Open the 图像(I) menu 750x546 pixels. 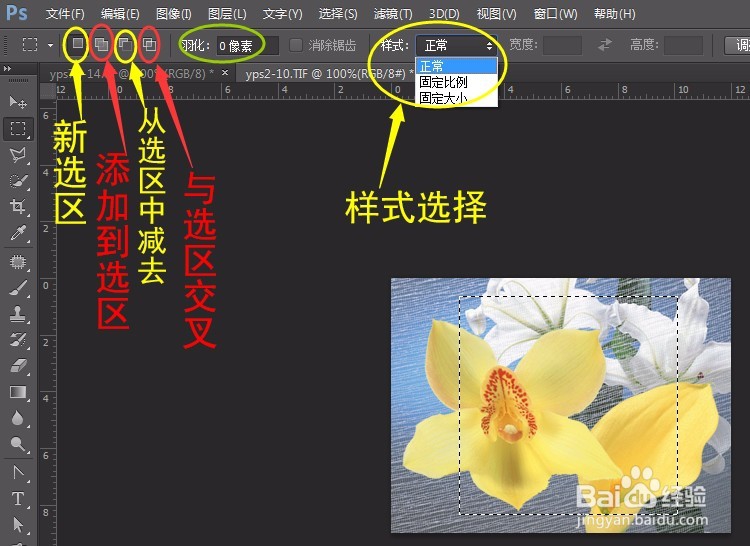pos(174,13)
